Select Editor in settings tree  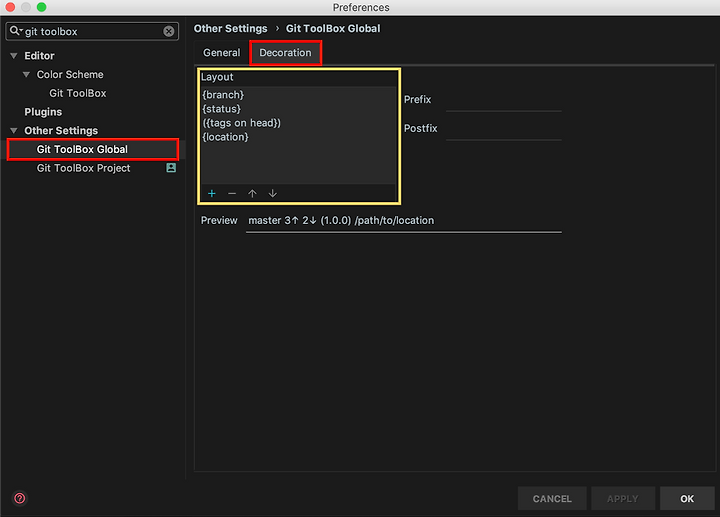39,56
